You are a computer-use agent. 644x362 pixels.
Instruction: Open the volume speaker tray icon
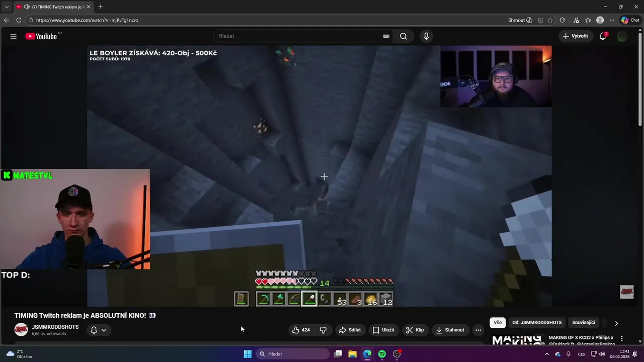click(x=602, y=354)
